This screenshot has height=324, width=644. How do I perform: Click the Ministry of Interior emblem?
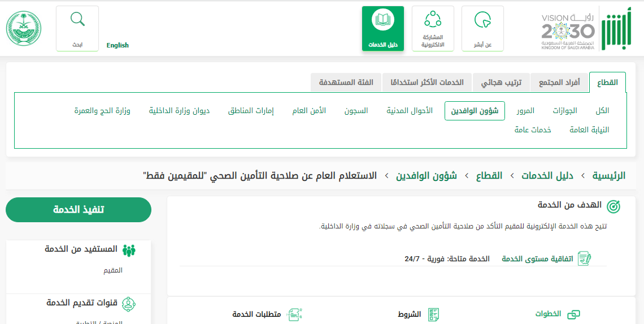click(24, 29)
